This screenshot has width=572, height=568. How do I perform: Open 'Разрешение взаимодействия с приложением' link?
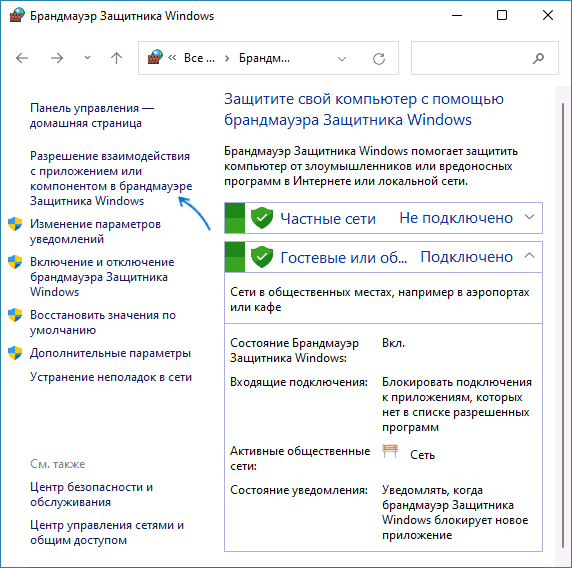111,178
